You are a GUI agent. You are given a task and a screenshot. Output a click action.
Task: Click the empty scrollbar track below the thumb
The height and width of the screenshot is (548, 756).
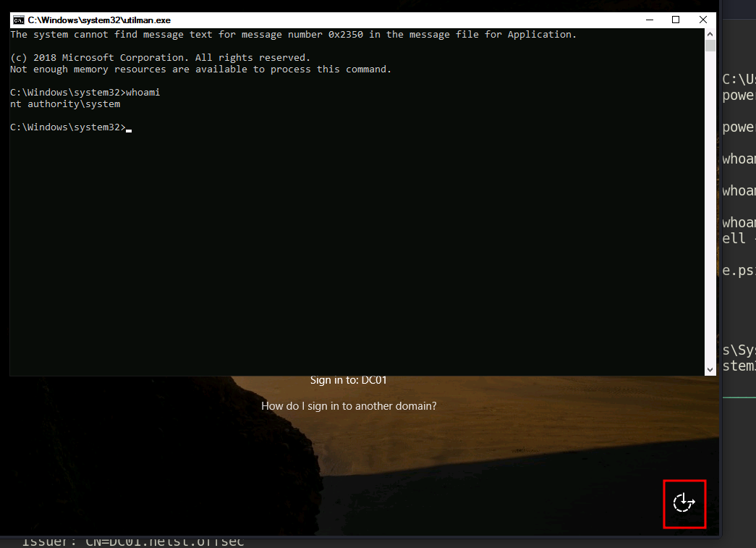[x=710, y=217]
